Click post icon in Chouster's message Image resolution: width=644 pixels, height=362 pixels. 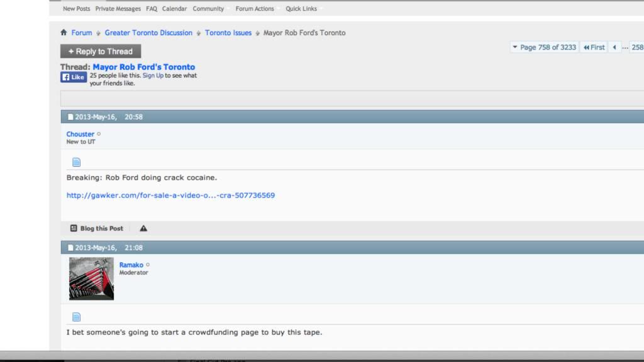coord(76,162)
